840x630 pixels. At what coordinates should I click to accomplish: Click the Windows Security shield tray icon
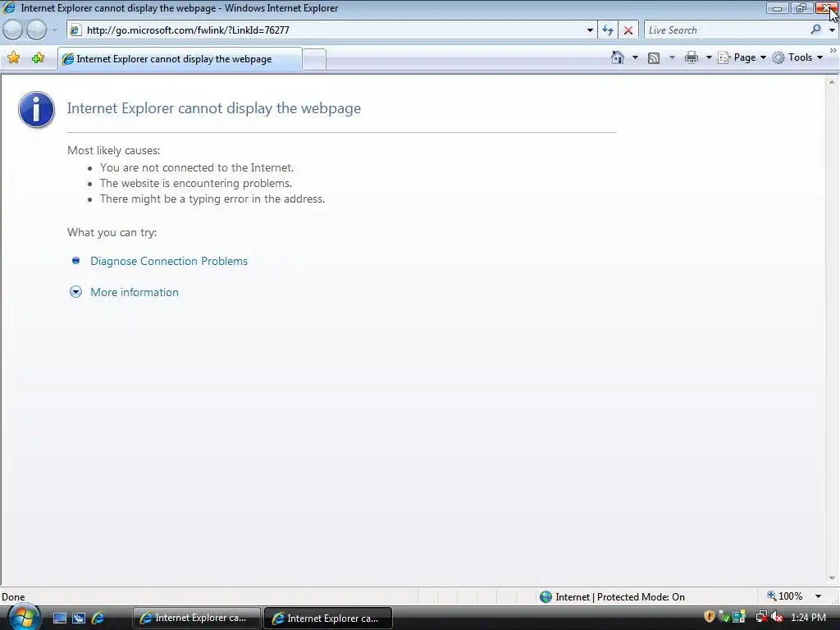pyautogui.click(x=710, y=617)
